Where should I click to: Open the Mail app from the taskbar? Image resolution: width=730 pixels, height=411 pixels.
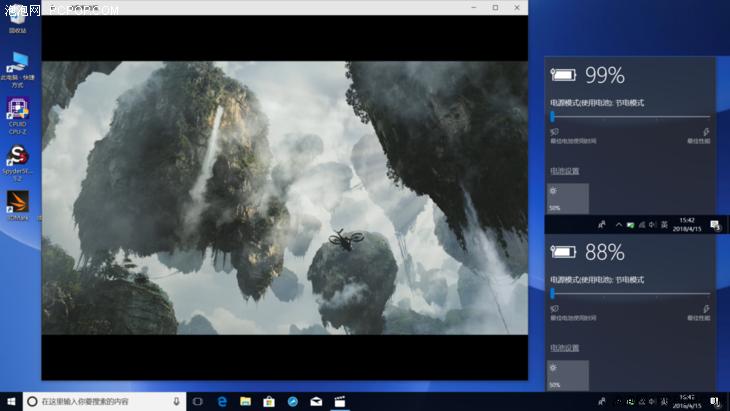click(x=316, y=401)
